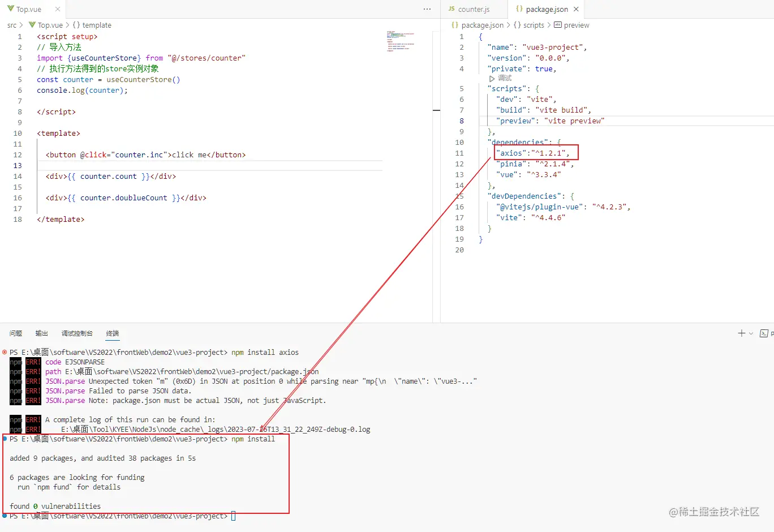Click line number 13 in Top.vue gutter
The width and height of the screenshot is (774, 532).
pos(18,166)
